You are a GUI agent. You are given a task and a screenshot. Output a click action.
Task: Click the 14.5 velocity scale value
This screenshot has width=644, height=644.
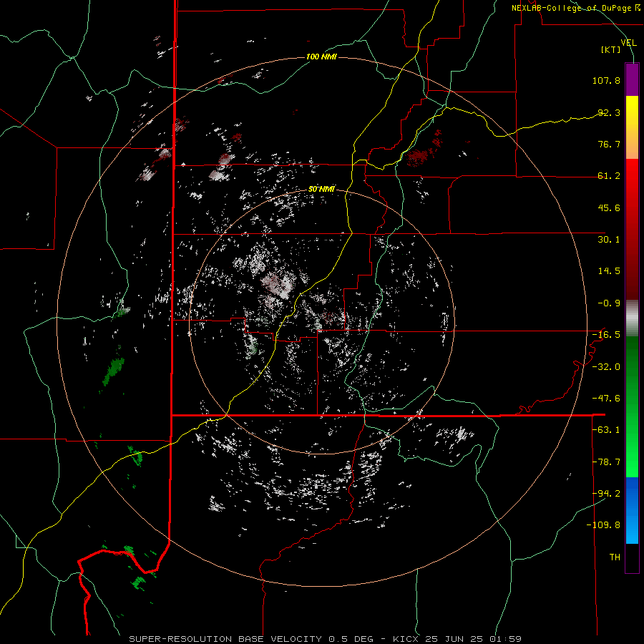[609, 271]
